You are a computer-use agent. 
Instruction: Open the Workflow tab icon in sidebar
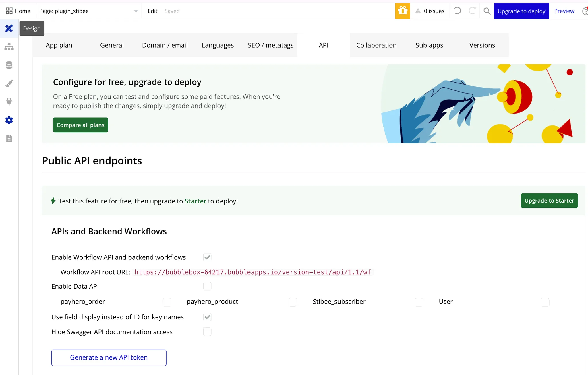pos(9,46)
